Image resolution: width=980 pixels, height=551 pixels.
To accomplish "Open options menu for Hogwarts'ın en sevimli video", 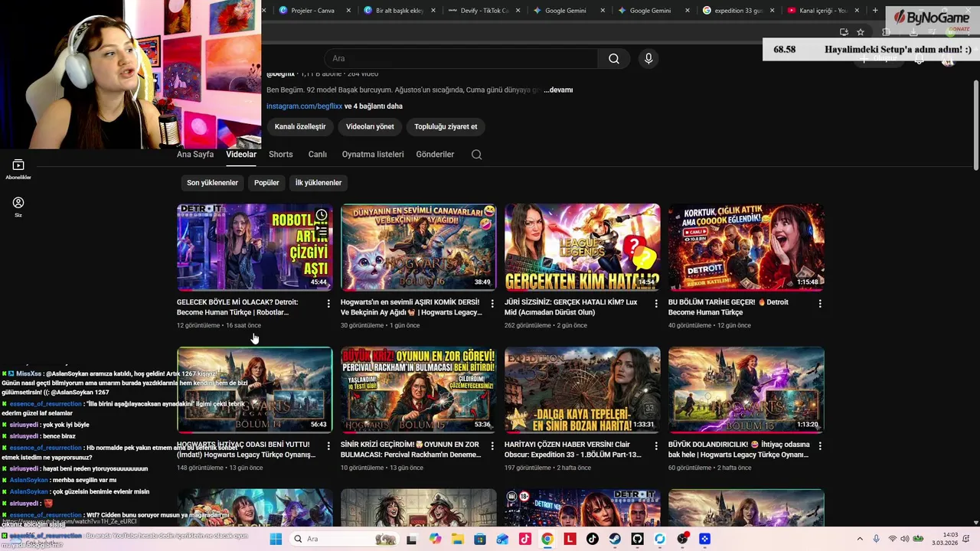I will (492, 304).
